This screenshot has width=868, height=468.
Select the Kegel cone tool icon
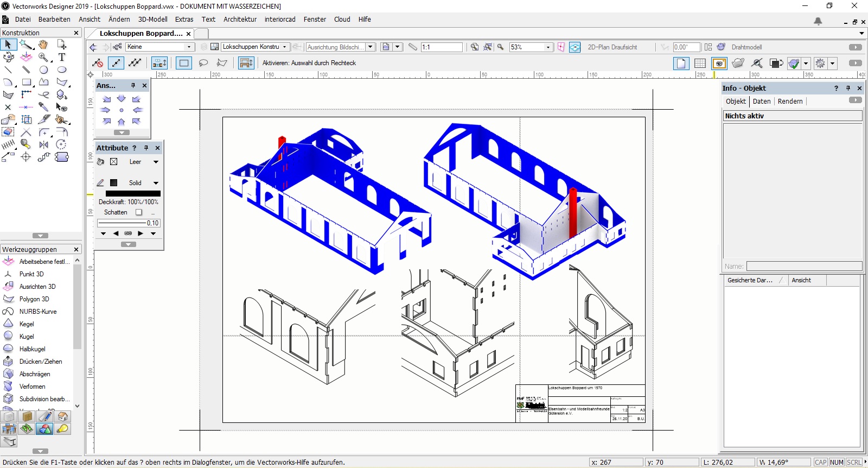(8, 324)
